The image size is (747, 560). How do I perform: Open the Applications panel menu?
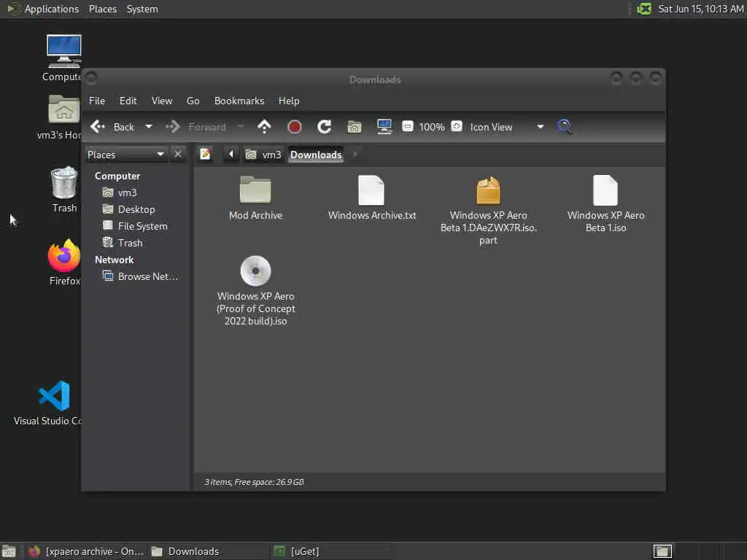44,9
